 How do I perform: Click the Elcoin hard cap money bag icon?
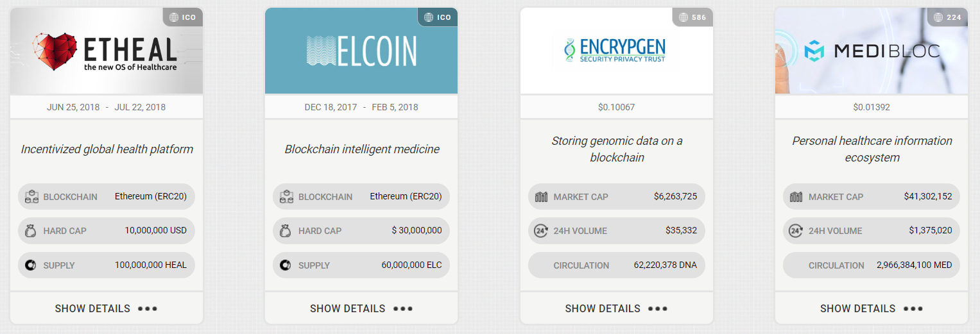pyautogui.click(x=286, y=231)
